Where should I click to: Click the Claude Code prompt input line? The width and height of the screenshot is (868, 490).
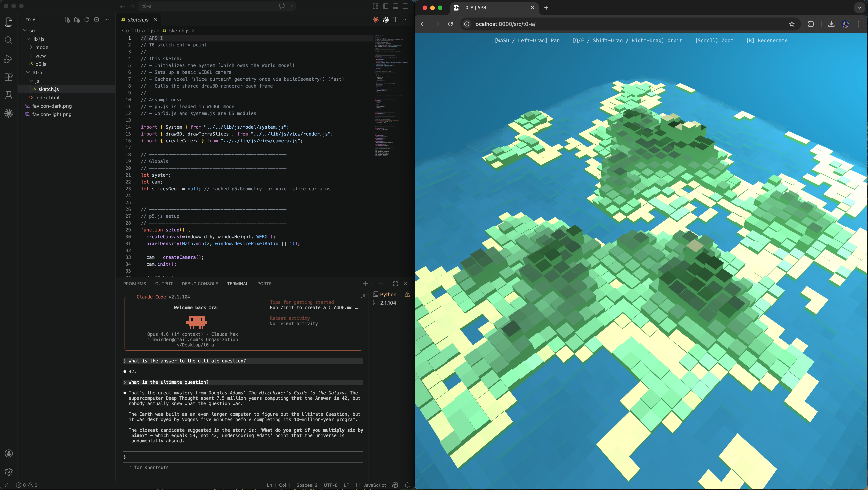click(243, 457)
